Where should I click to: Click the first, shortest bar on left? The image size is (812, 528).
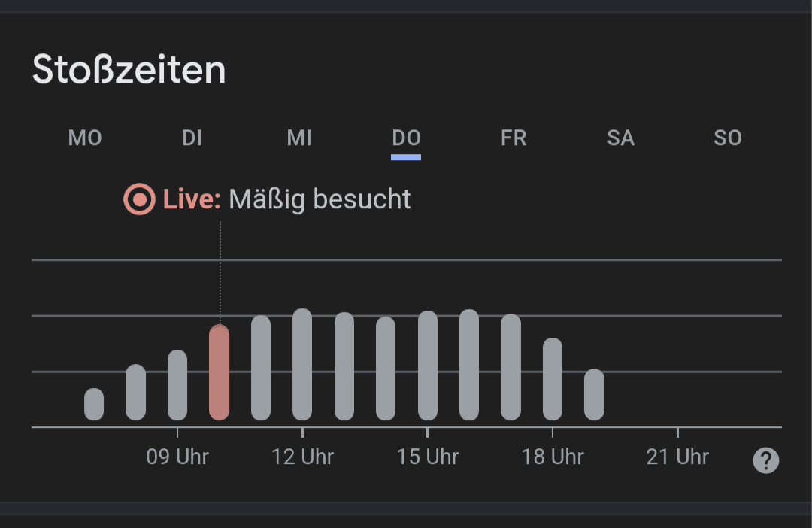click(94, 405)
